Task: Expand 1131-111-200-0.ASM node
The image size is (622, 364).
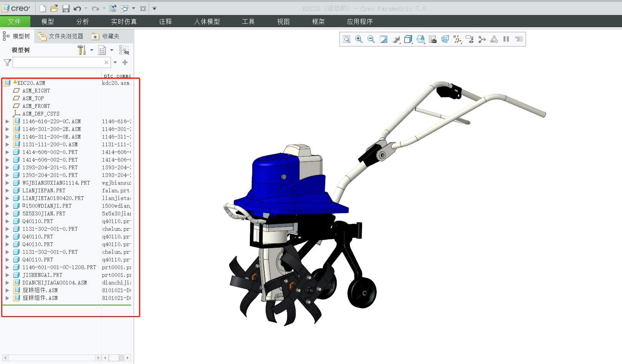Action: click(x=7, y=144)
